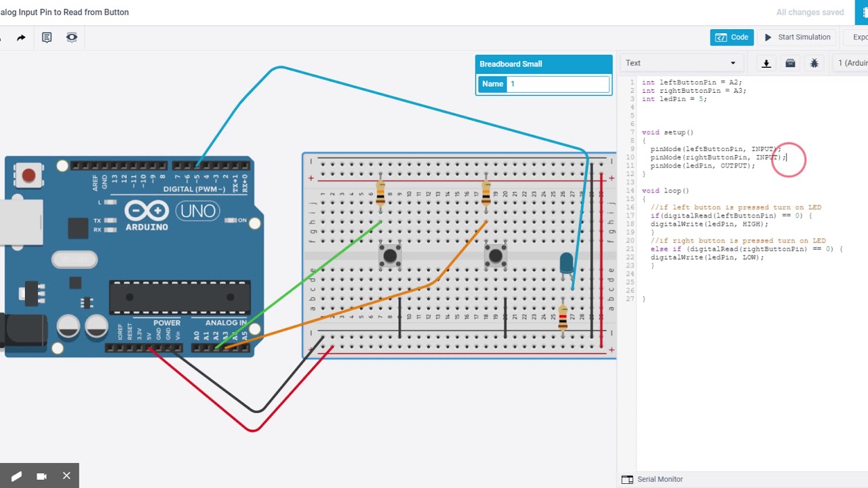Image resolution: width=868 pixels, height=488 pixels.
Task: Click 'else if (digitalRead(rightButtonPin)' line
Action: 747,249
